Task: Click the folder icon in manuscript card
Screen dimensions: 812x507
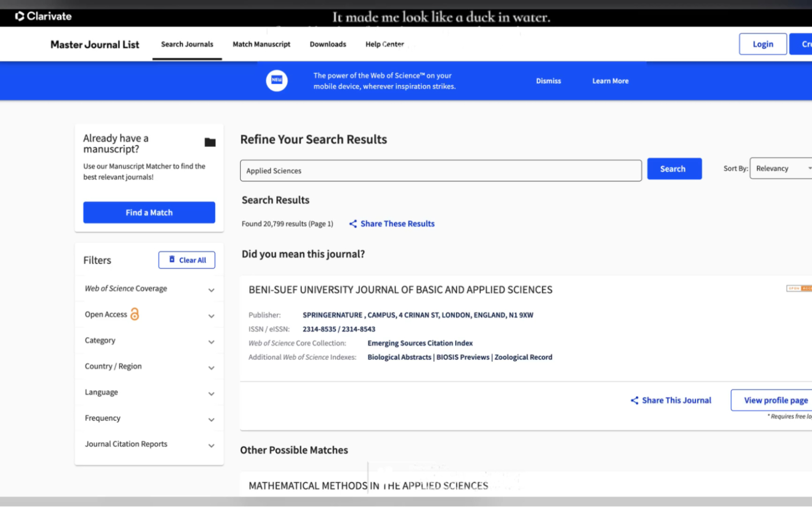Action: tap(210, 143)
